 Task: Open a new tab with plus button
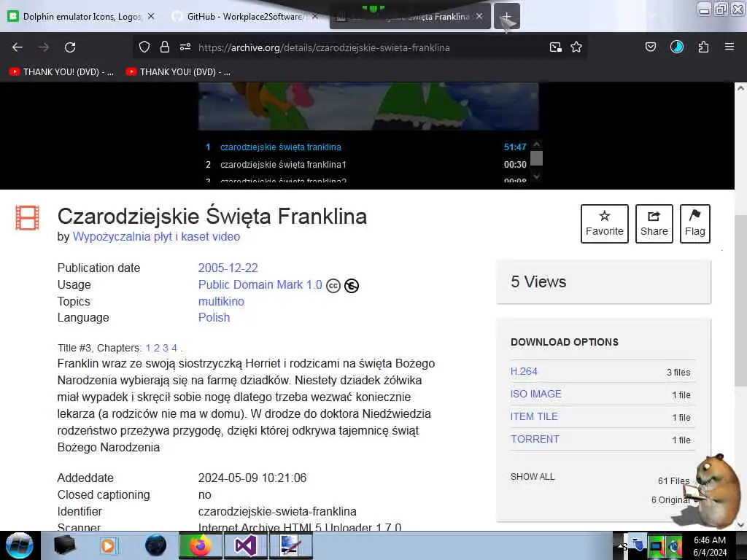pyautogui.click(x=506, y=17)
